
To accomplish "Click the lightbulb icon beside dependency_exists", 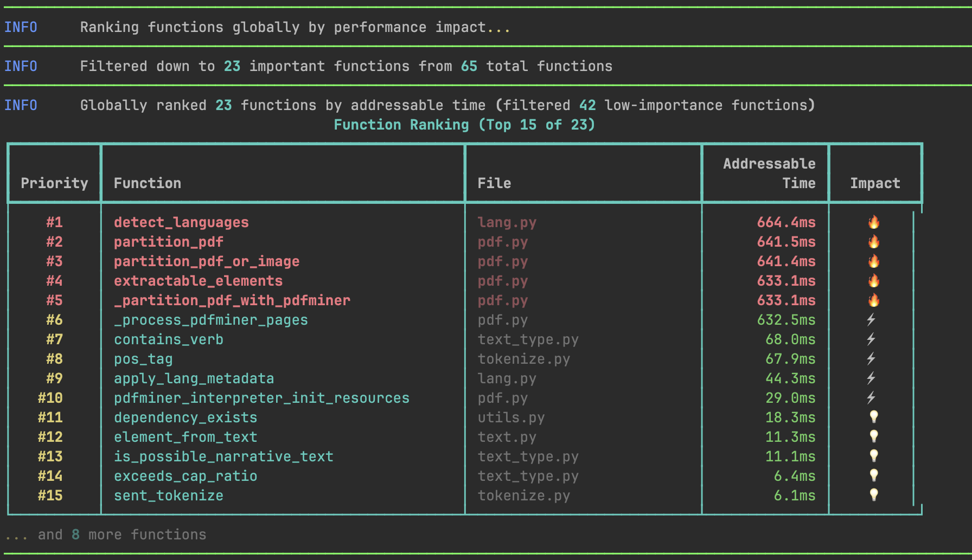I will [x=873, y=417].
